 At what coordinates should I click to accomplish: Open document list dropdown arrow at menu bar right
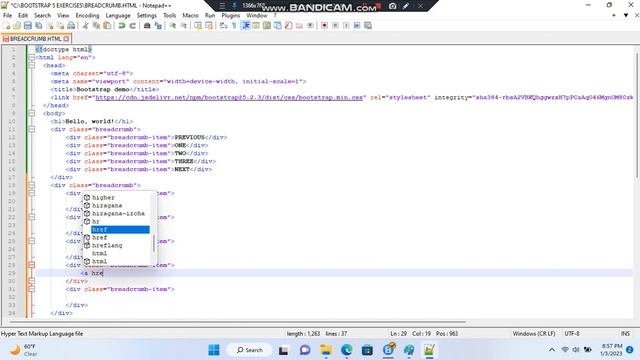click(x=626, y=15)
